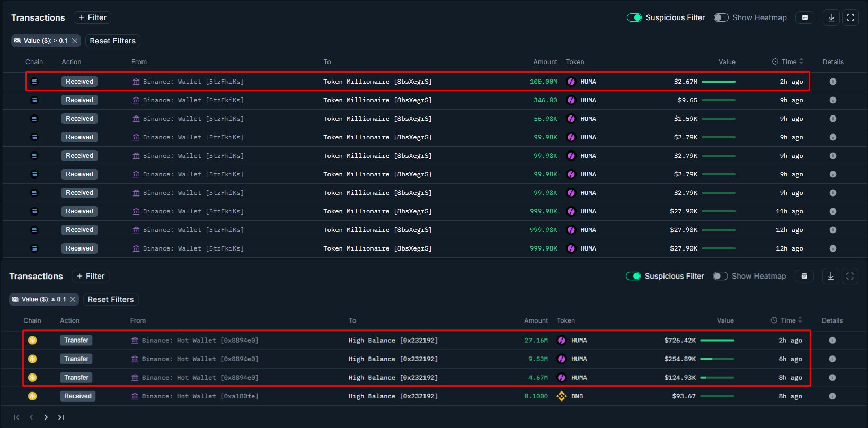Image resolution: width=868 pixels, height=428 pixels.
Task: Open Binance: Wallet [5tzFkiKs] in 56.98K row
Action: 193,119
